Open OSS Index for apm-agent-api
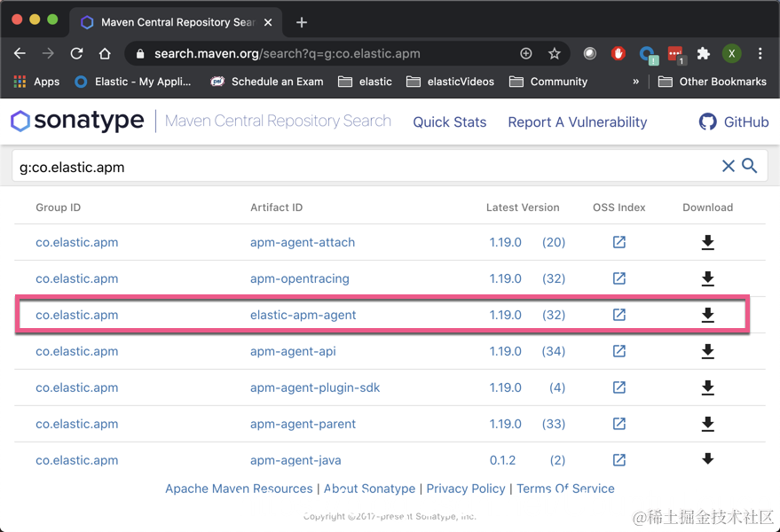This screenshot has width=780, height=532. click(618, 351)
